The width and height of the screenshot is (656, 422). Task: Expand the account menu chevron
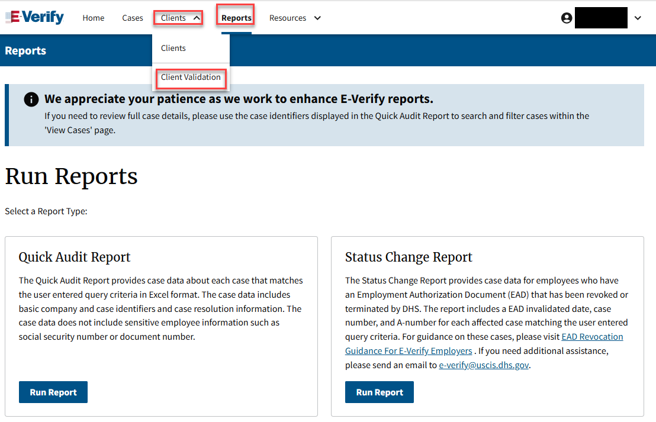click(638, 18)
